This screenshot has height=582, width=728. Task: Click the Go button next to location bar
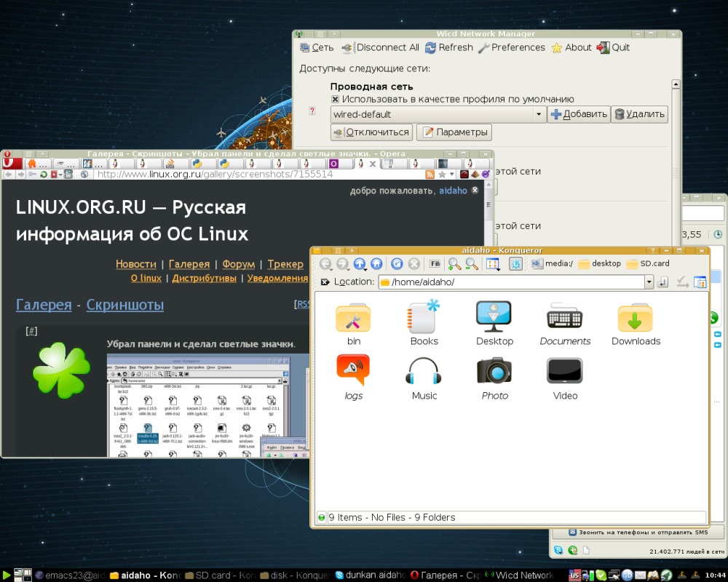pyautogui.click(x=662, y=282)
